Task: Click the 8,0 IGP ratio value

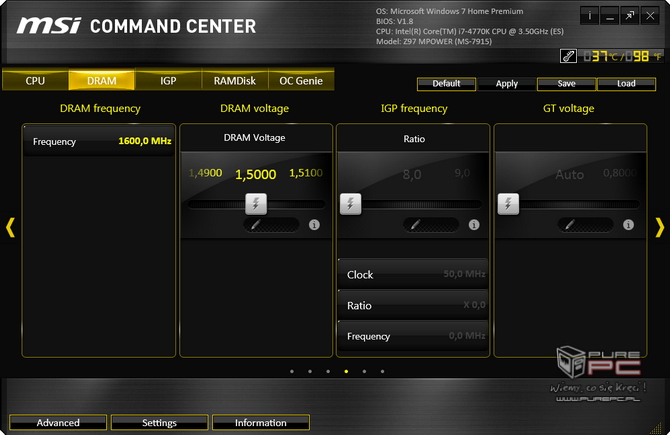Action: (x=412, y=174)
